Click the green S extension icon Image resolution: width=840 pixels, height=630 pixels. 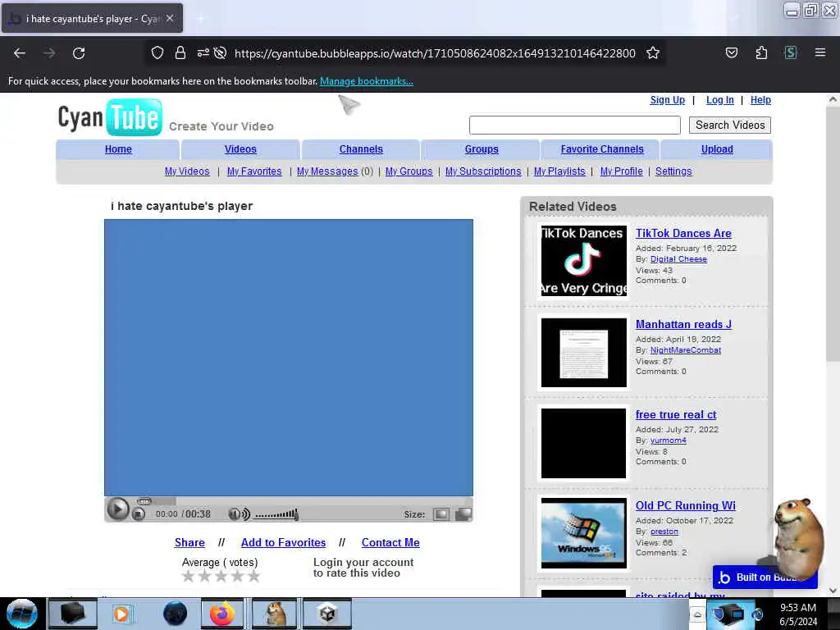click(791, 52)
